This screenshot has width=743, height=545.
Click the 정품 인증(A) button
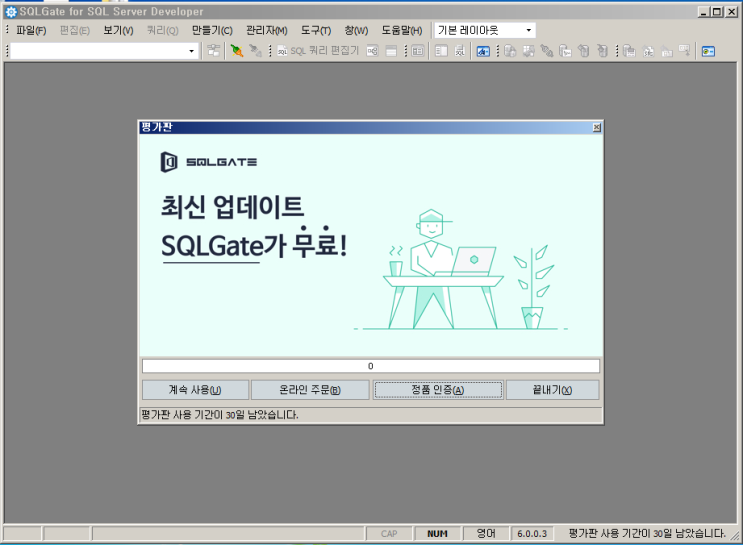438,390
